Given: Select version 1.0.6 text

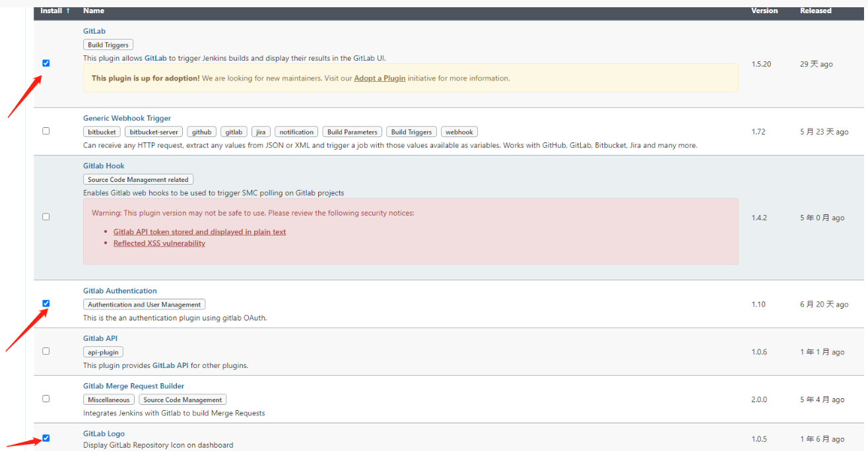Looking at the screenshot, I should point(759,352).
